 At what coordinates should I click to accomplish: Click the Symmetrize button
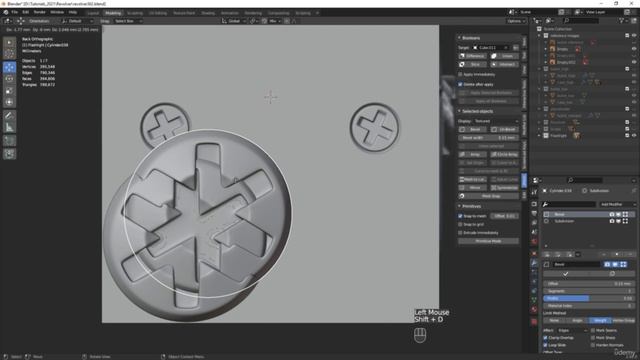pyautogui.click(x=504, y=188)
